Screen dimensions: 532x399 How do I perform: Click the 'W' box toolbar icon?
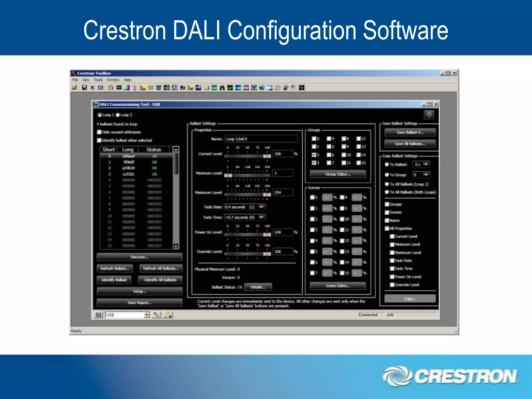click(175, 88)
